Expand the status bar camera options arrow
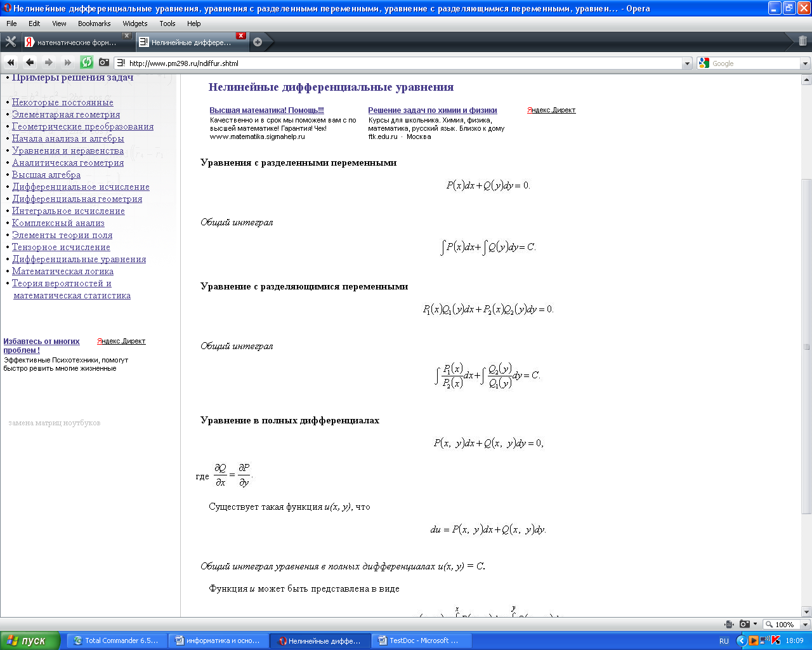The width and height of the screenshot is (812, 650). (755, 625)
